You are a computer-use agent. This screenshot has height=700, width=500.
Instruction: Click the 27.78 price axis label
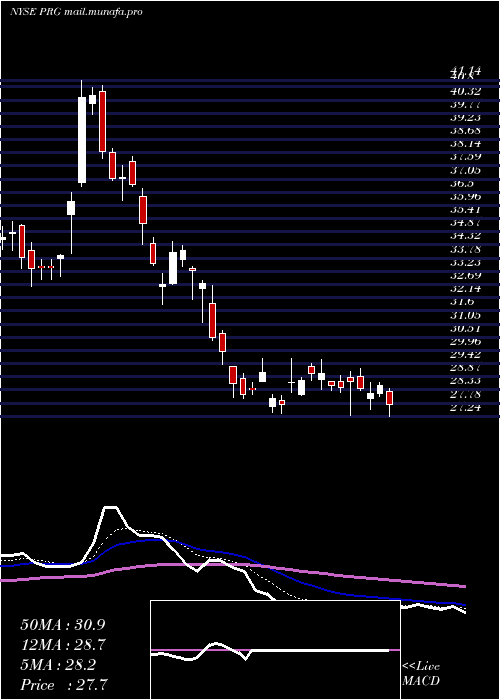(x=465, y=393)
